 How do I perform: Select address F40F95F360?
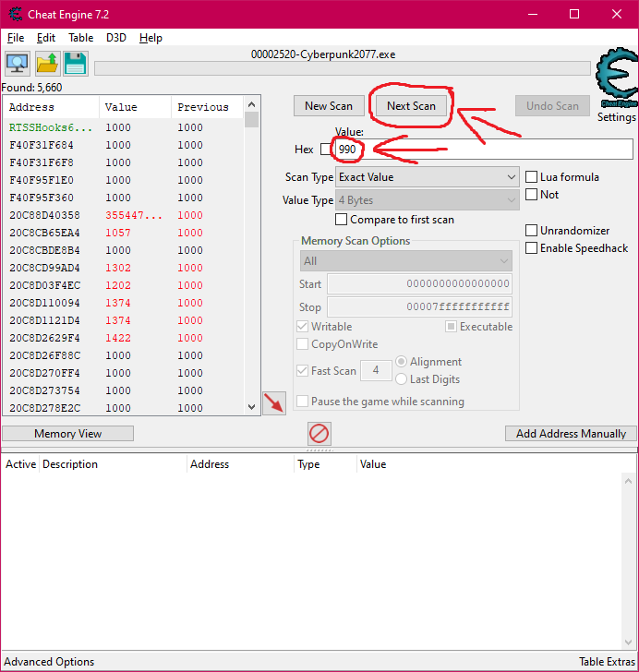[x=125, y=198]
